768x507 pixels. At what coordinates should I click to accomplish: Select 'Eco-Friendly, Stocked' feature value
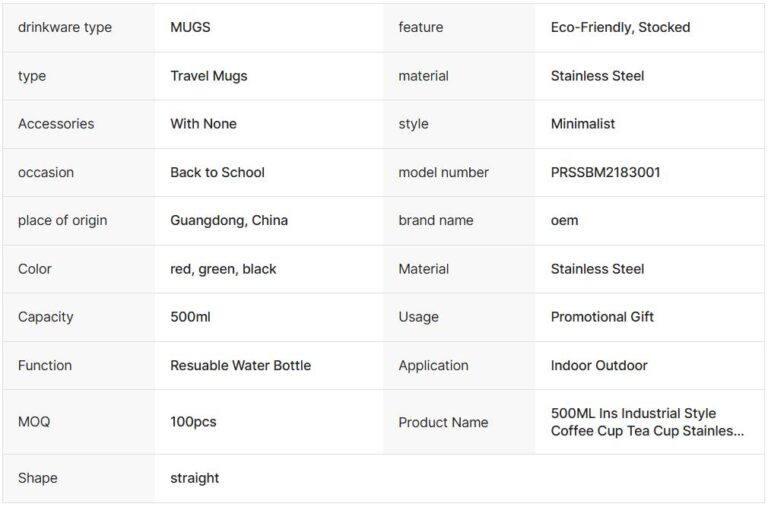(x=620, y=28)
